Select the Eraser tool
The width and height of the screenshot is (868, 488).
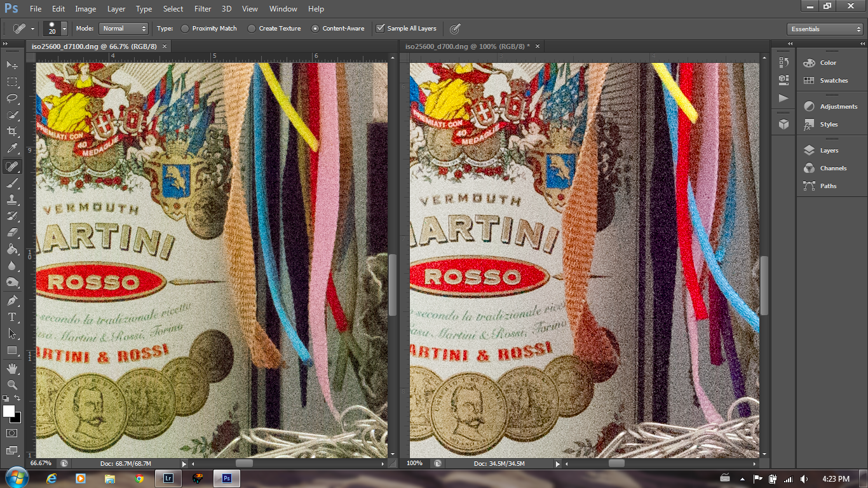pos(12,233)
